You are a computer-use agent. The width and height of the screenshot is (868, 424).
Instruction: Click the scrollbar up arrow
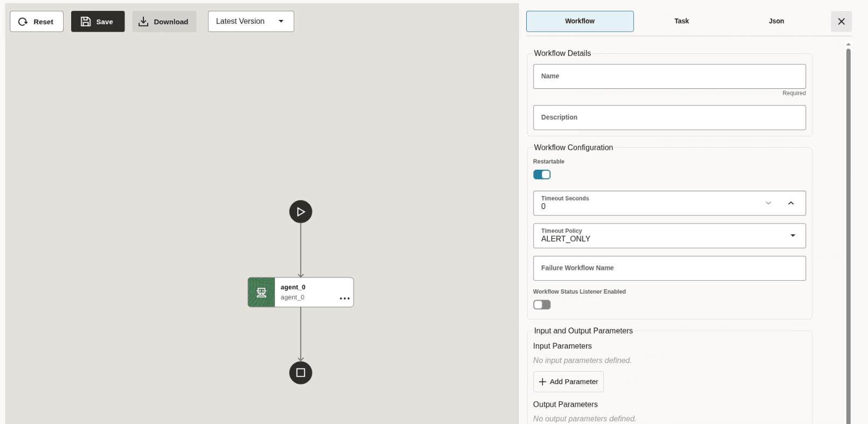(x=848, y=44)
